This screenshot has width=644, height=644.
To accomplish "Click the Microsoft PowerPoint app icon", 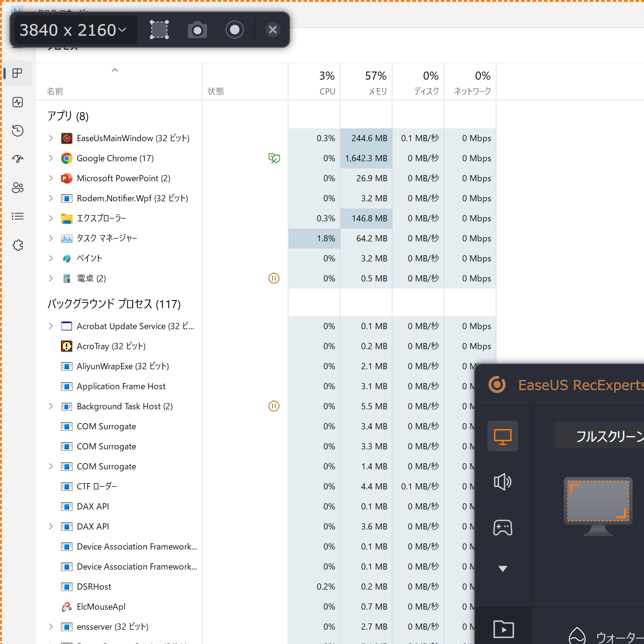I will [67, 178].
